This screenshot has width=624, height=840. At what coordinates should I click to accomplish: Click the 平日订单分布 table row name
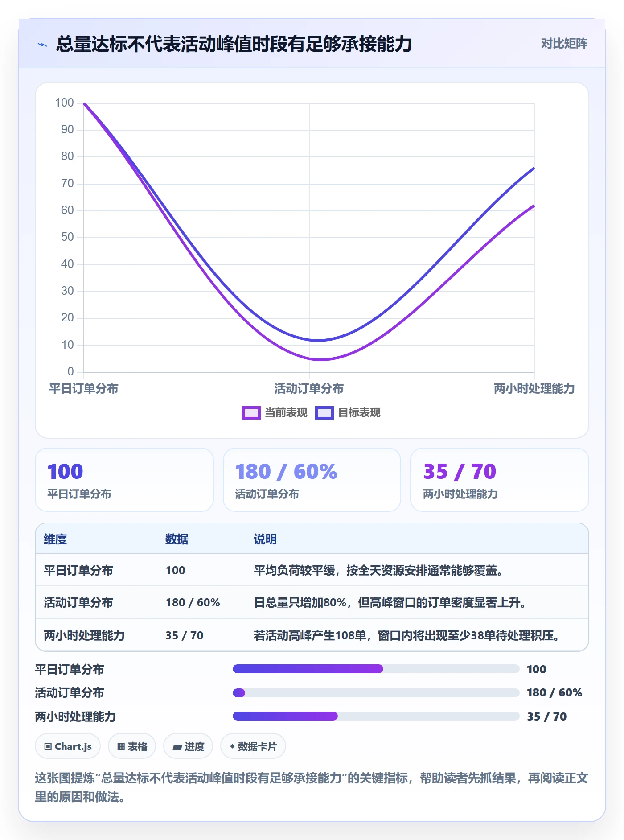pyautogui.click(x=78, y=570)
